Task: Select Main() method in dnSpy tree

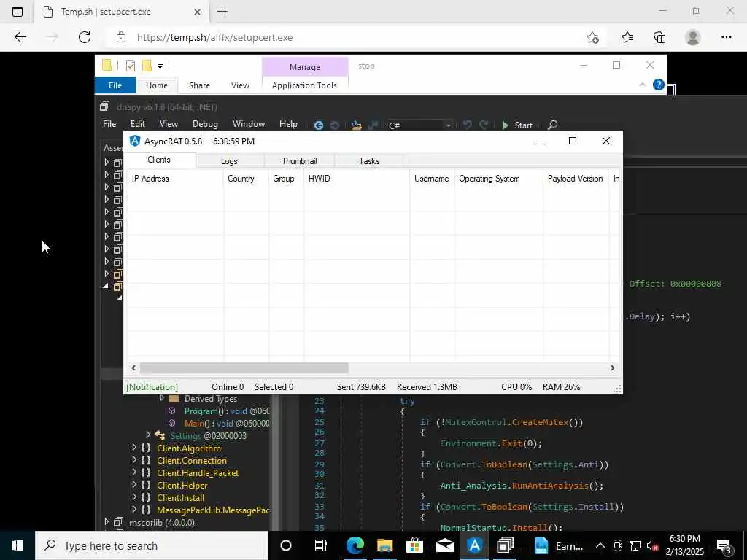Action: (227, 424)
